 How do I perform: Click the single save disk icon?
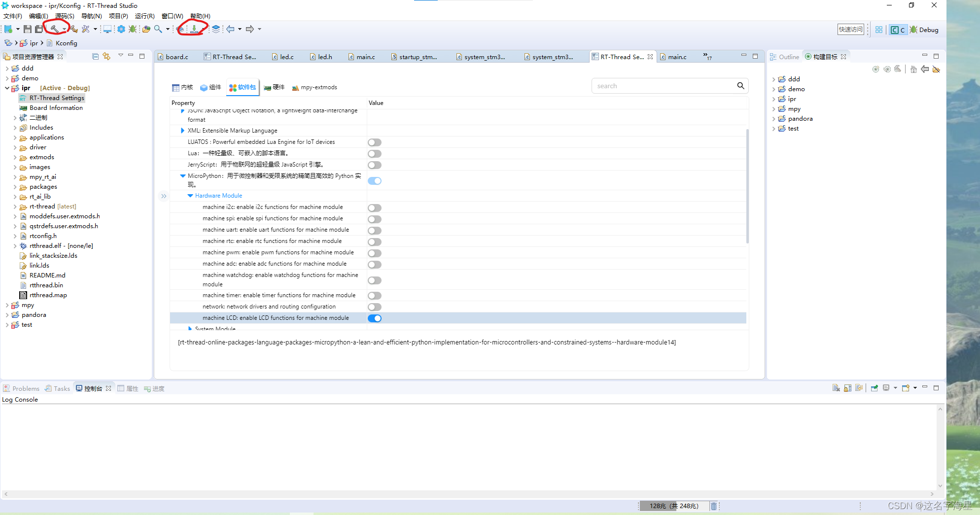(28, 30)
